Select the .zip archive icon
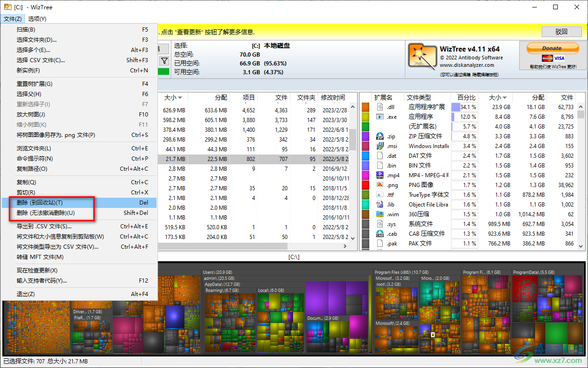Viewport: 588px width, 368px height. pyautogui.click(x=380, y=136)
